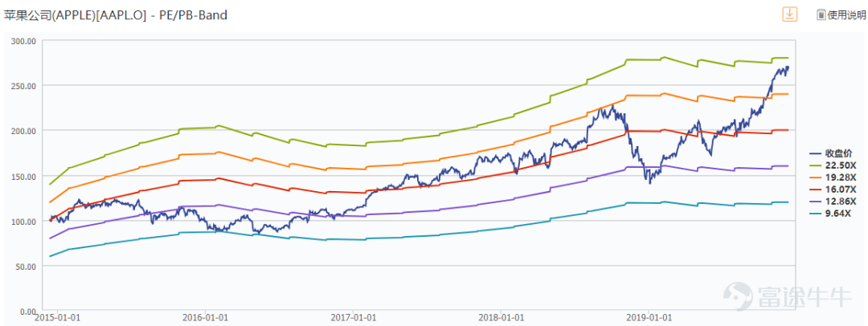The width and height of the screenshot is (868, 326).
Task: Open the 使用说明 usage guide link
Action: click(x=847, y=15)
